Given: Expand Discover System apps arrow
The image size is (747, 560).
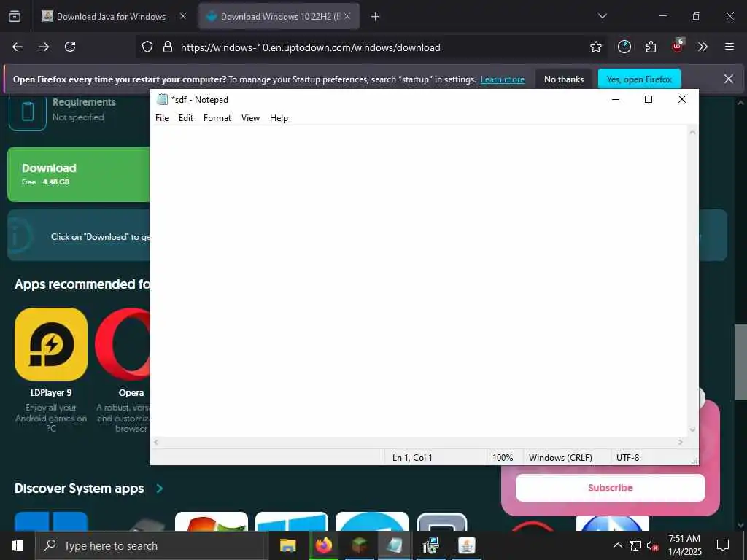Looking at the screenshot, I should [160, 489].
